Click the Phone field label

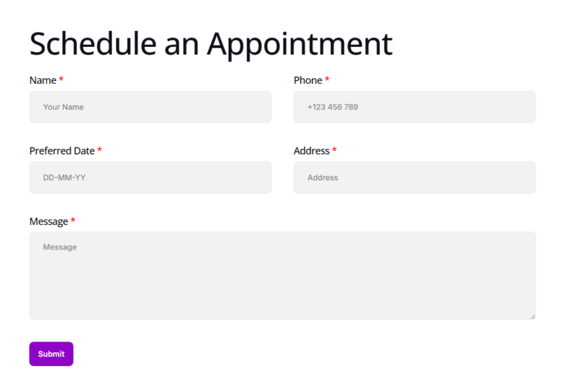click(308, 80)
